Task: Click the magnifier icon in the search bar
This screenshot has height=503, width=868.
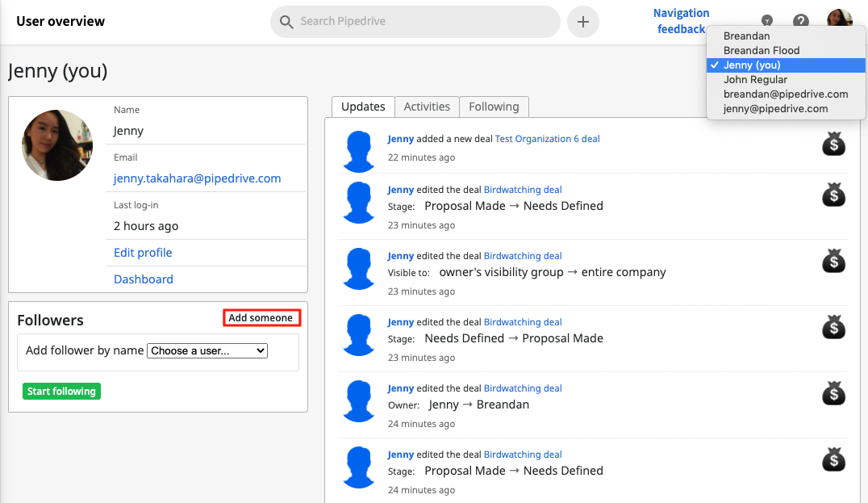Action: (286, 22)
